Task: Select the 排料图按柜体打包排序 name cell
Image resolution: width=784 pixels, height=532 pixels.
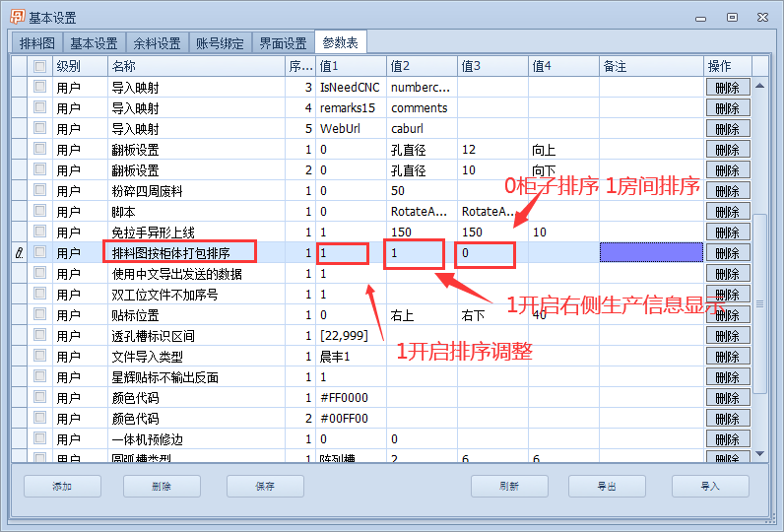Action: click(197, 253)
